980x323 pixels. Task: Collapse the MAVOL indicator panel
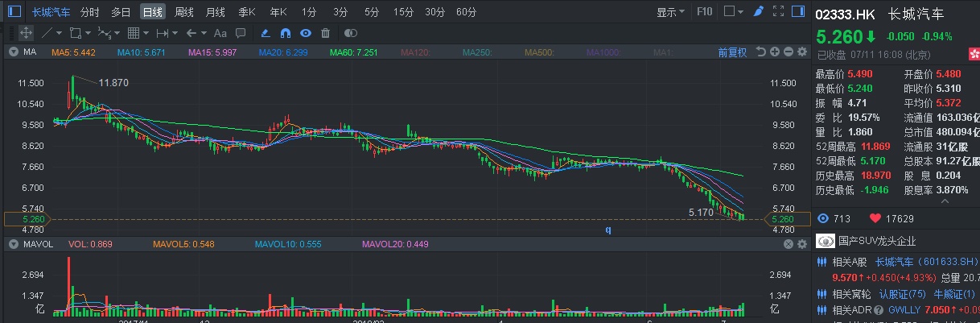tap(14, 243)
